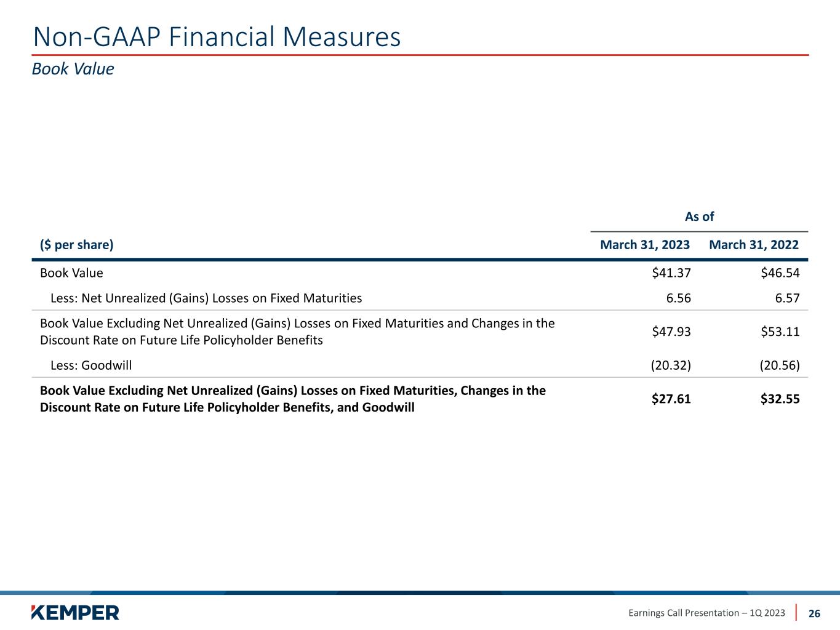
Task: Click the $46.54 book value figure
Action: coord(780,273)
